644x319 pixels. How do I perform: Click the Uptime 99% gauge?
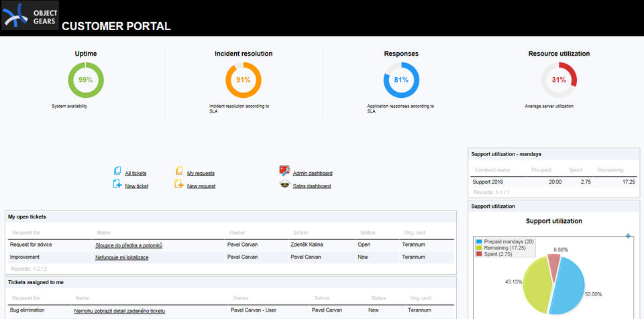tap(86, 80)
